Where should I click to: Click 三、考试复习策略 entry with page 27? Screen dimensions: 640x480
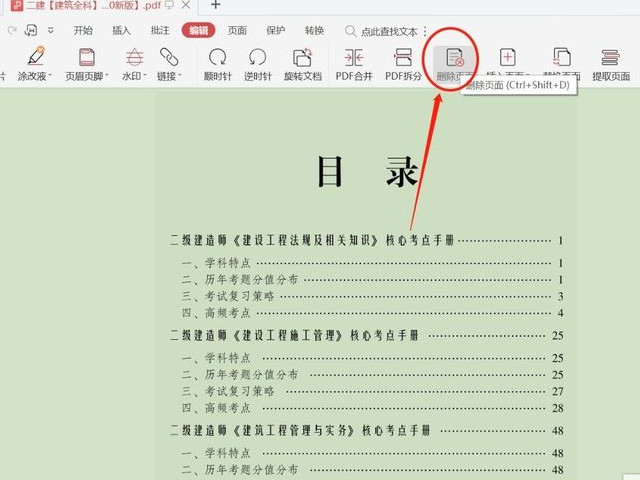click(372, 391)
